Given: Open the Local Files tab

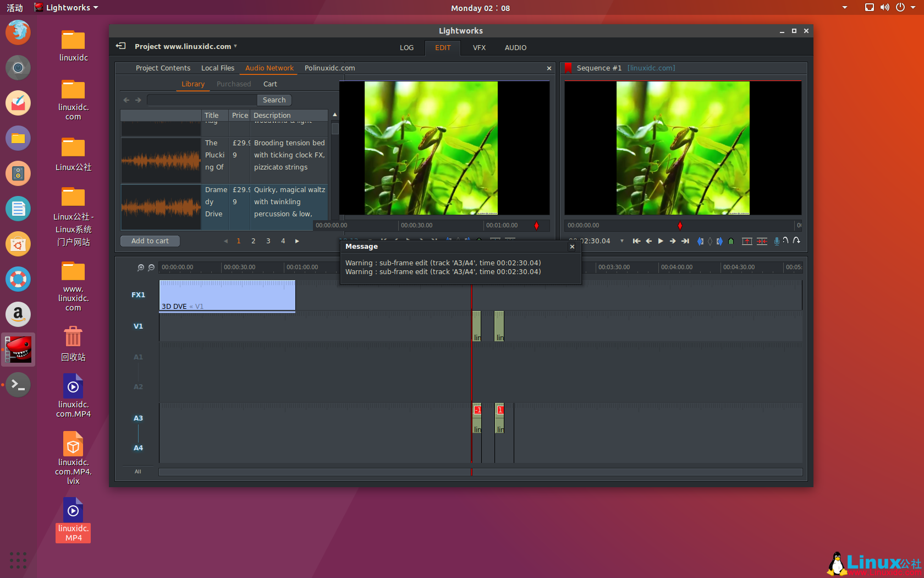Looking at the screenshot, I should [218, 68].
